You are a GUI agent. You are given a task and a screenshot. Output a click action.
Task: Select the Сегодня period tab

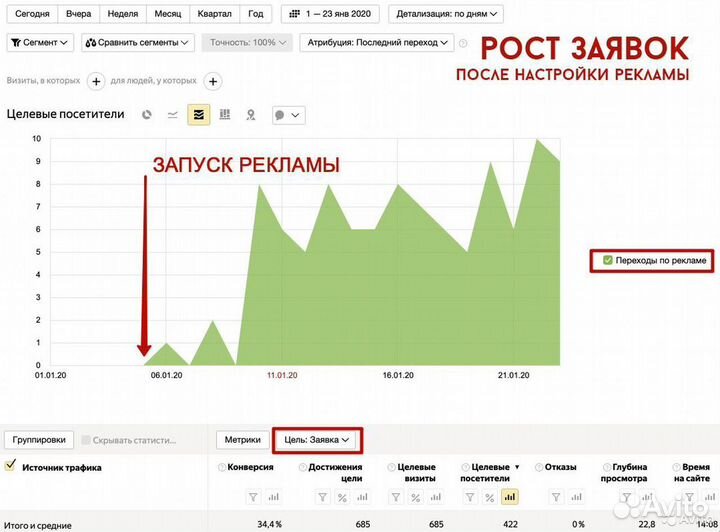pyautogui.click(x=32, y=14)
